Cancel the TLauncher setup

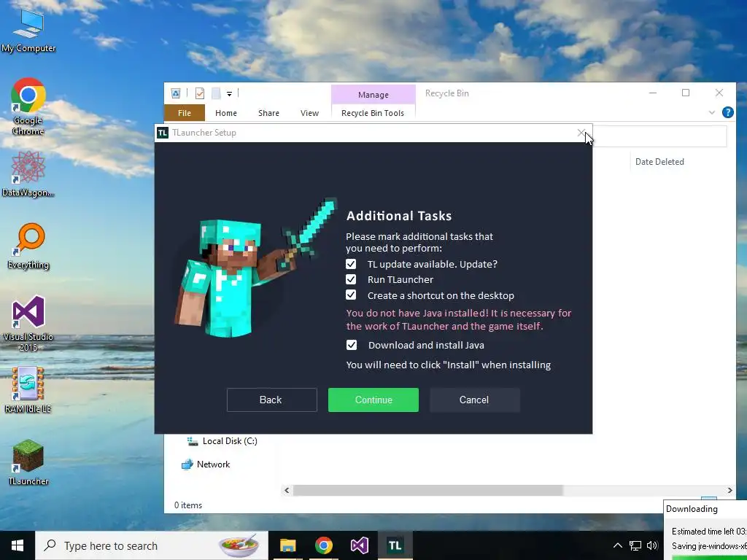[x=474, y=400]
